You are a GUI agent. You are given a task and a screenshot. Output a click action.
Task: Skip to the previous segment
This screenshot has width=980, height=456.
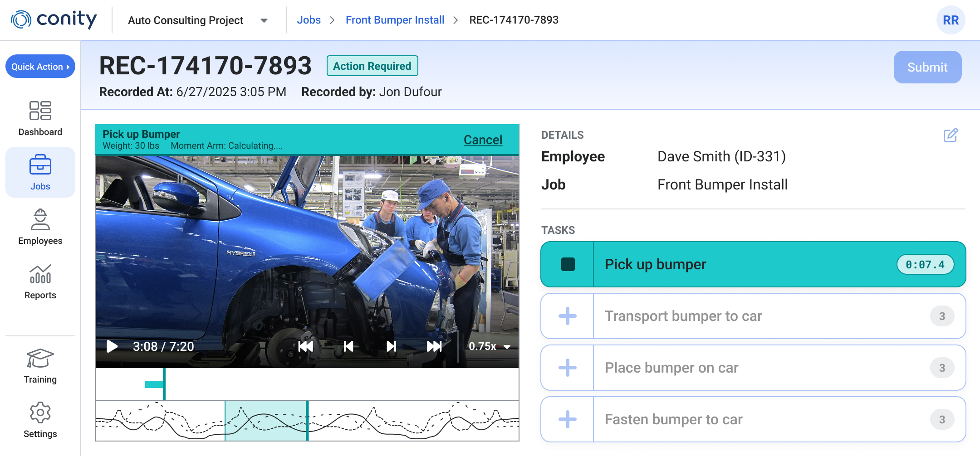(x=306, y=346)
